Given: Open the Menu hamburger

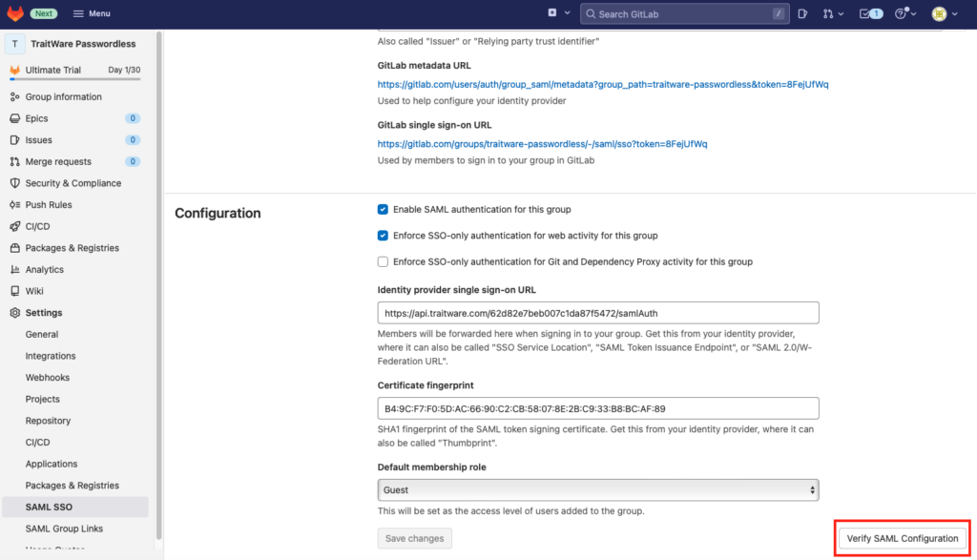Looking at the screenshot, I should pyautogui.click(x=92, y=13).
